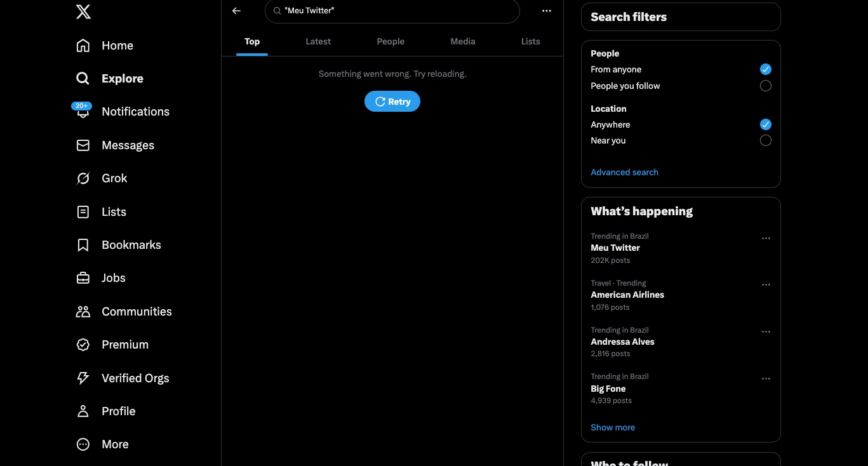Open more options for American Airlines trend
This screenshot has width=868, height=466.
(765, 285)
